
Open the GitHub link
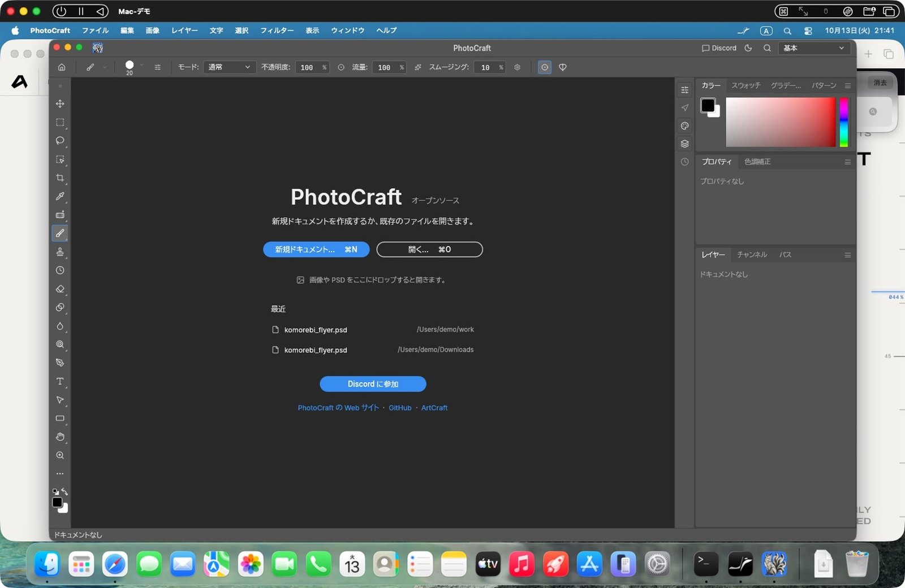tap(400, 408)
